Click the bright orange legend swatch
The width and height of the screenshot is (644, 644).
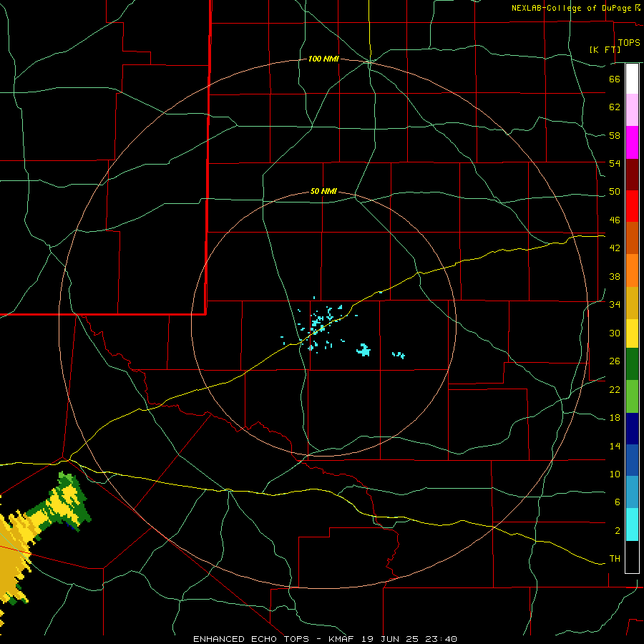(632, 270)
